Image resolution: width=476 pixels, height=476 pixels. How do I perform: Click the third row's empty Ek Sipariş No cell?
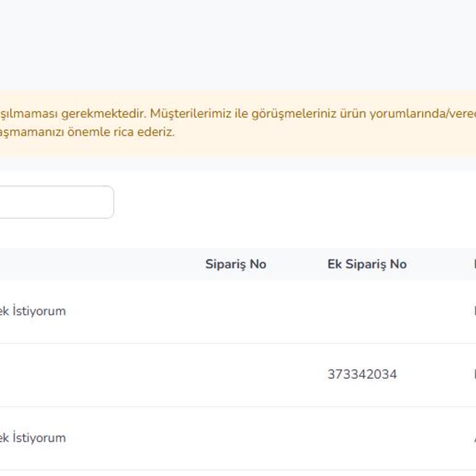point(366,438)
